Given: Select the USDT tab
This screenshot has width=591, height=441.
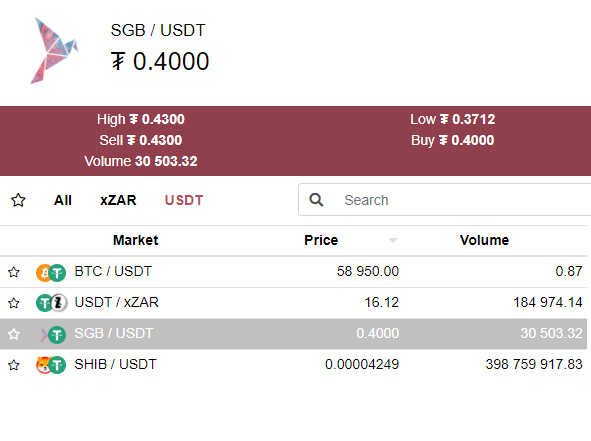Looking at the screenshot, I should tap(184, 200).
